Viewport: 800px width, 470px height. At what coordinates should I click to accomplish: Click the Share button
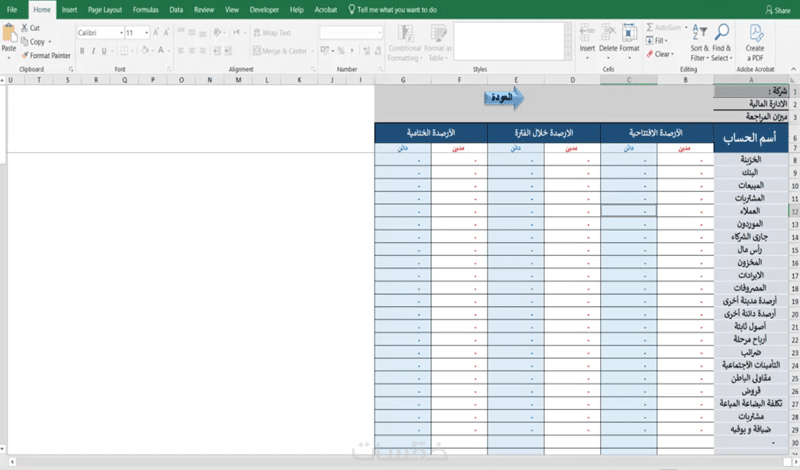pos(778,10)
